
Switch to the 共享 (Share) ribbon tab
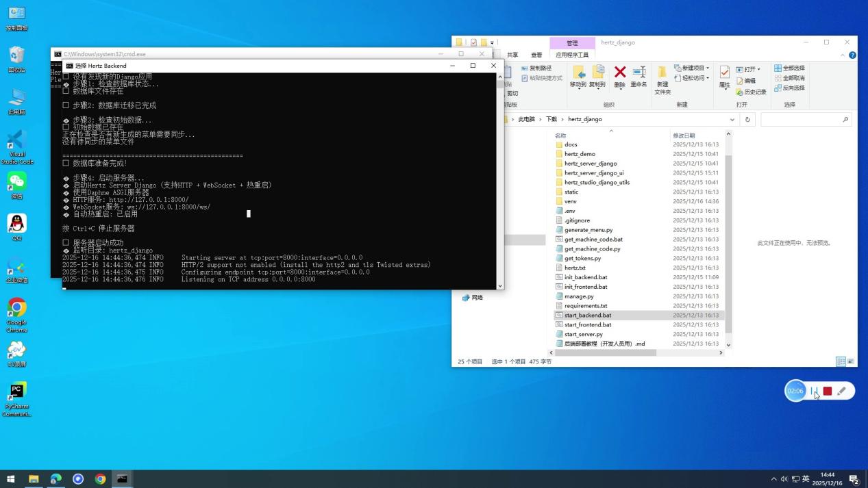click(512, 55)
